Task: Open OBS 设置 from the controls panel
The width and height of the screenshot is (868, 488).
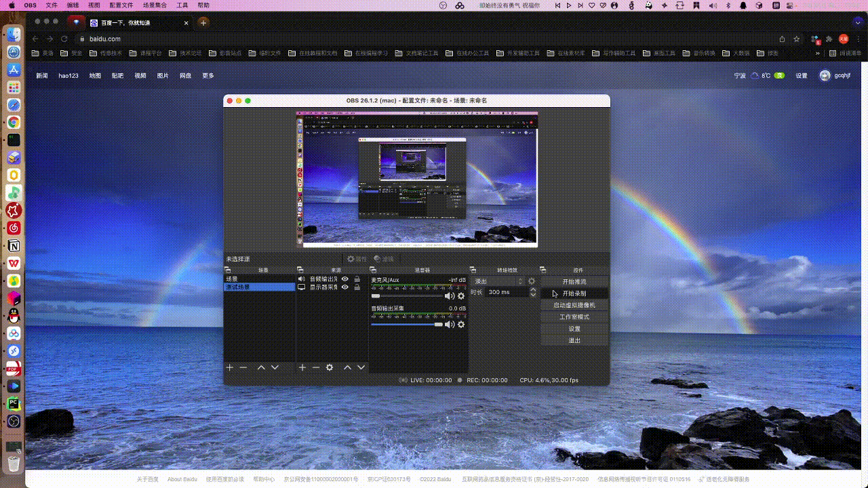Action: click(574, 329)
